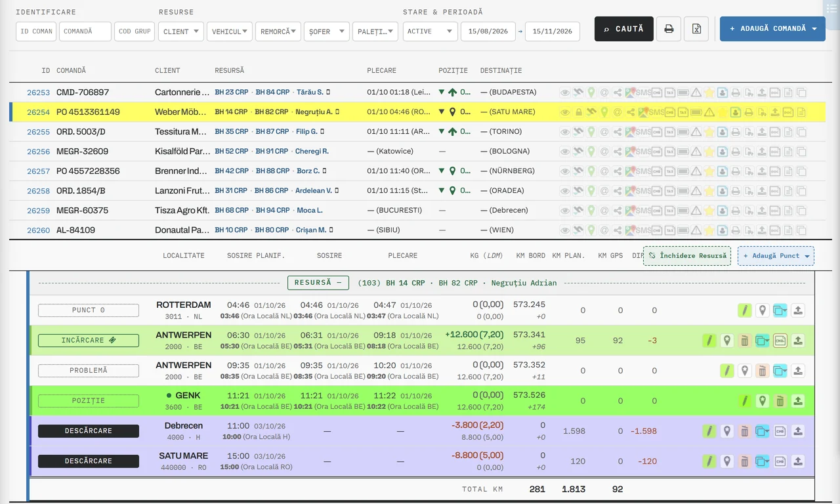This screenshot has width=840, height=504.
Task: Expand the Adaugă Punct dropdown
Action: click(776, 256)
